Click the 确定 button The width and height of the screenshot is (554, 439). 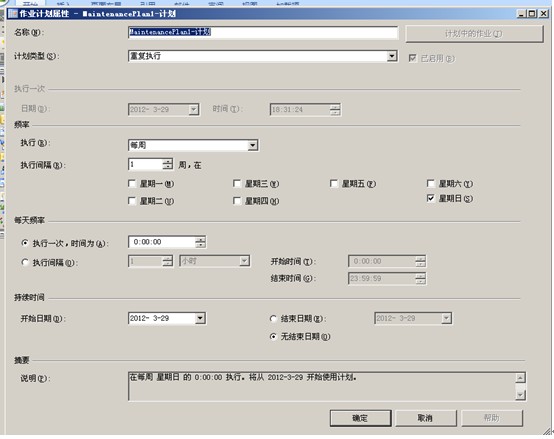point(360,418)
